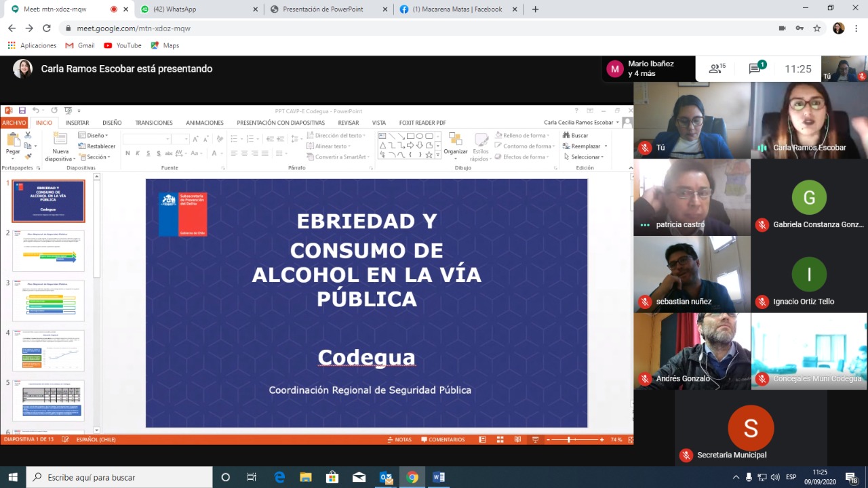Click the Save icon in PowerPoint toolbar
The height and width of the screenshot is (488, 868).
[x=22, y=110]
